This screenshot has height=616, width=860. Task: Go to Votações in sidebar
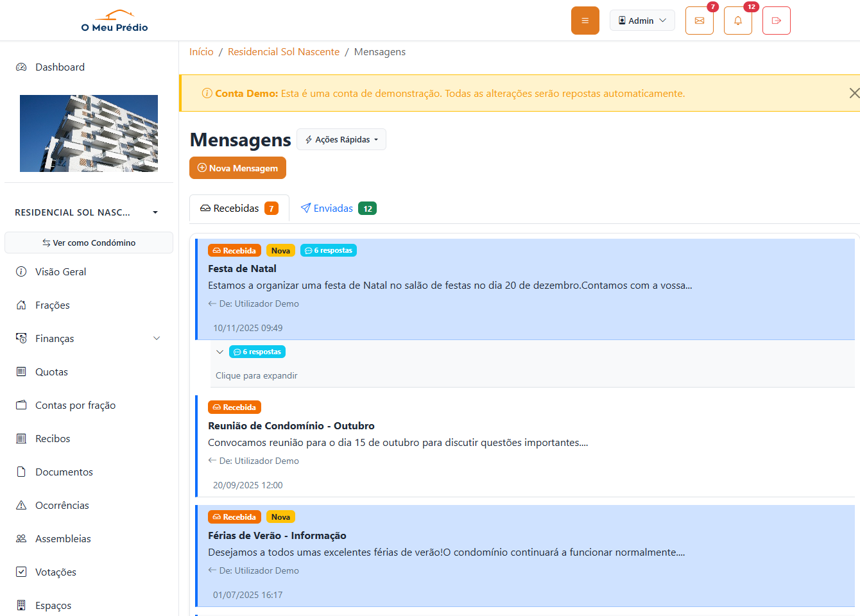55,572
